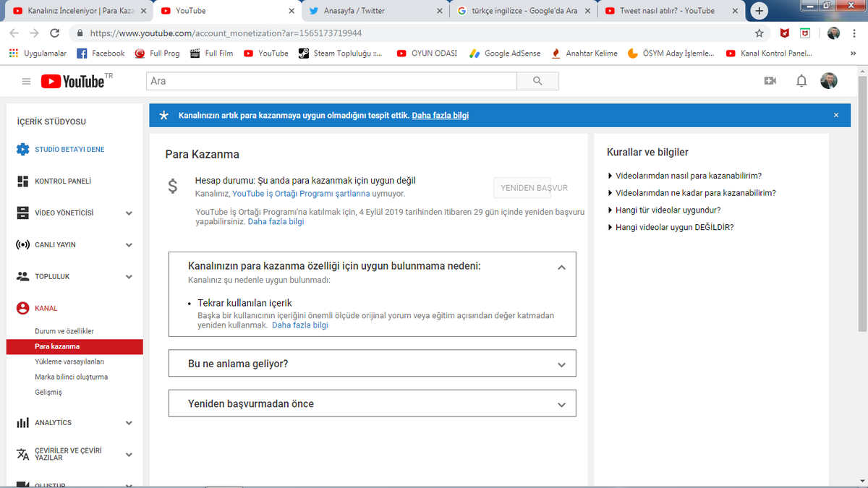The image size is (868, 488).
Task: Open the YouTube account avatar menu
Action: coord(829,81)
